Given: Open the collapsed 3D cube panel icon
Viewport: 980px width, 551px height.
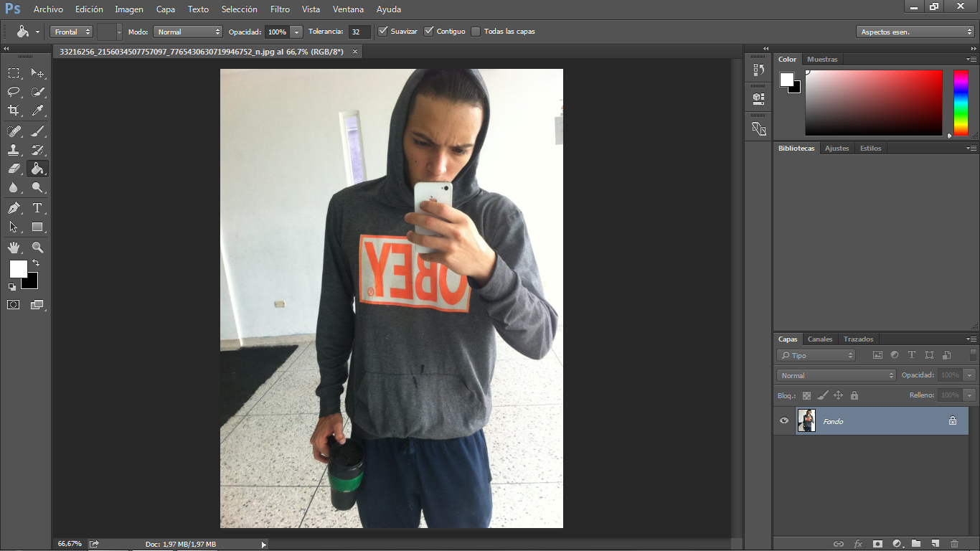Looking at the screenshot, I should click(x=758, y=98).
